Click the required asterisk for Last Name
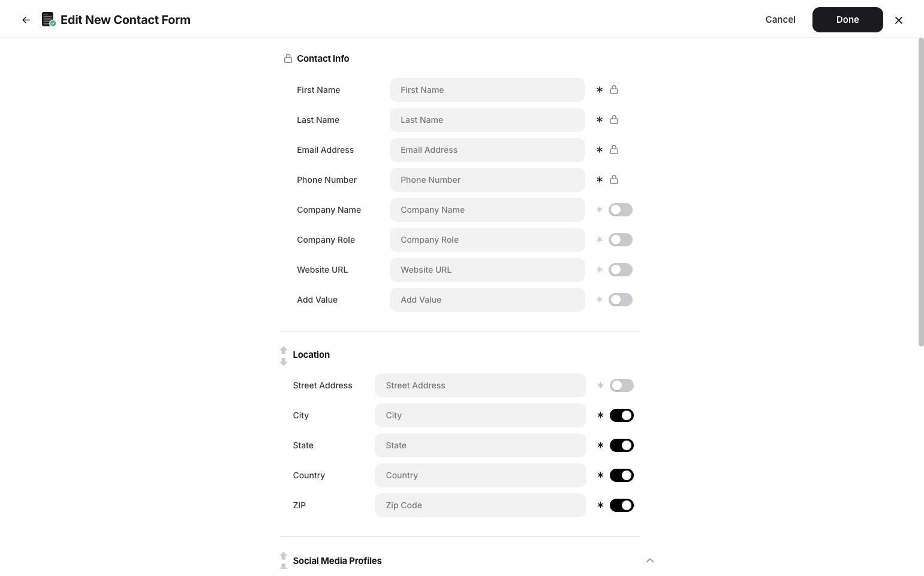This screenshot has height=576, width=924. coord(599,120)
